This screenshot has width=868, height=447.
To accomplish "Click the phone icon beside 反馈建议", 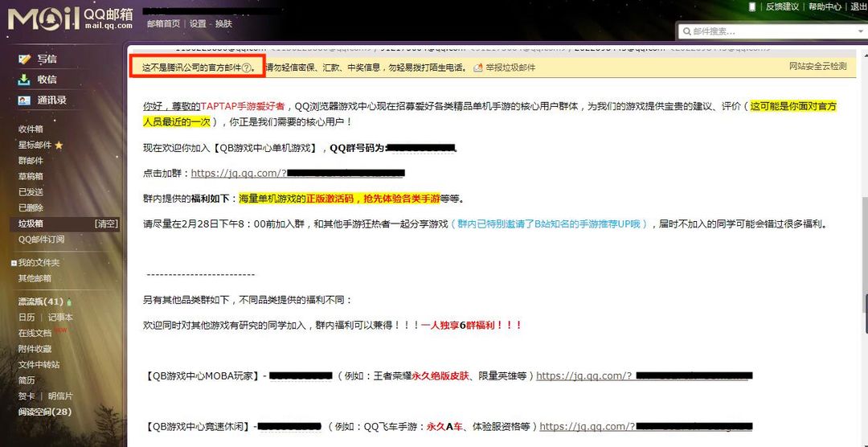I will coord(752,6).
